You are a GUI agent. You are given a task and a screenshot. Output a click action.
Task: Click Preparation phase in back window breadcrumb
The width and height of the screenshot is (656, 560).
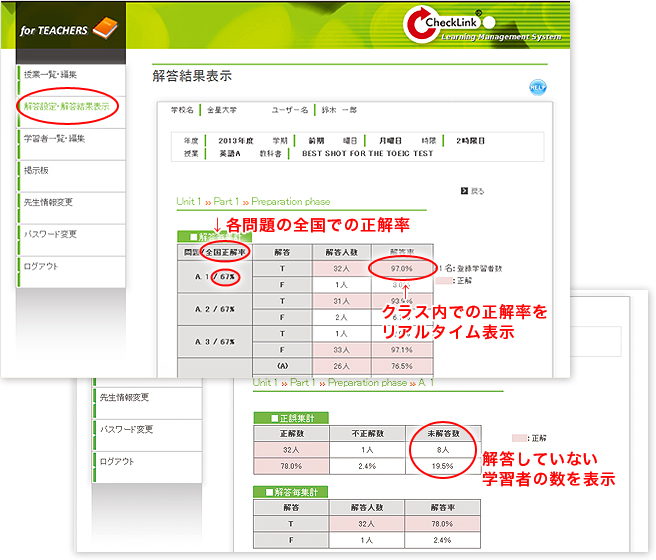[367, 383]
